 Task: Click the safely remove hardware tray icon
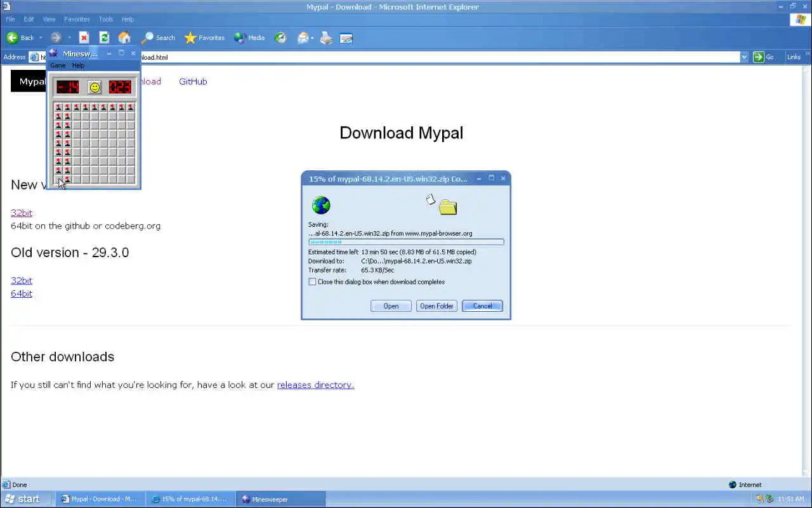click(769, 499)
